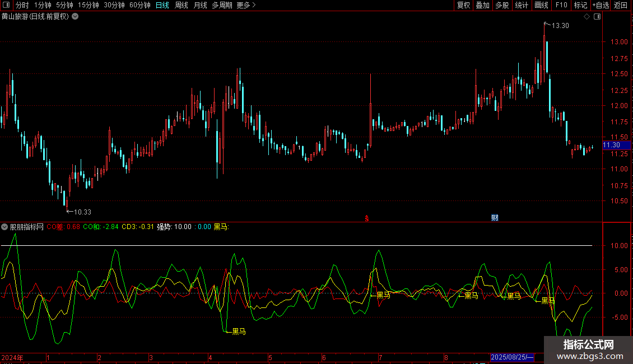Click the red S marker on chart

366,218
